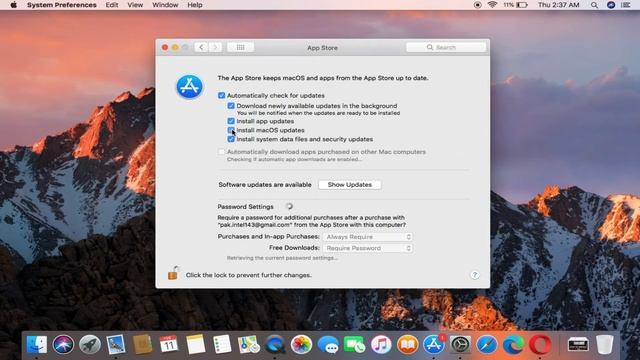This screenshot has width=640, height=360.
Task: Open Wi-Fi status menu
Action: coord(492,5)
